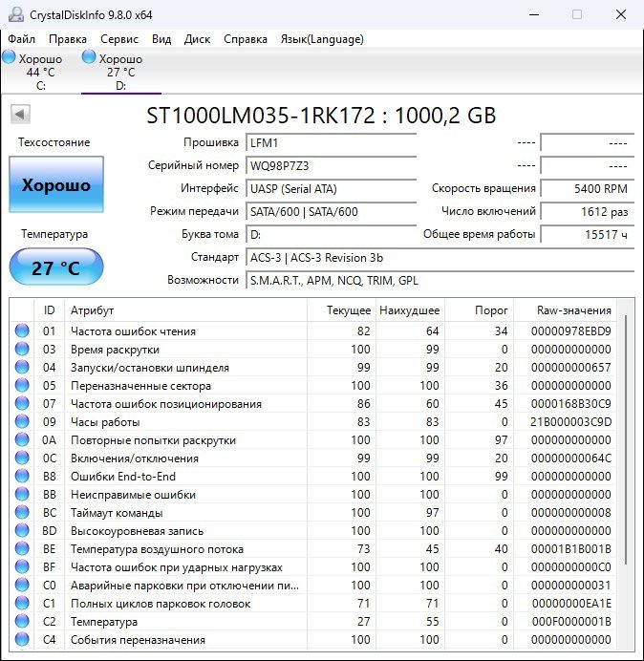Image resolution: width=644 pixels, height=661 pixels.
Task: Click the status orb for attribute BF
Action: click(x=22, y=566)
